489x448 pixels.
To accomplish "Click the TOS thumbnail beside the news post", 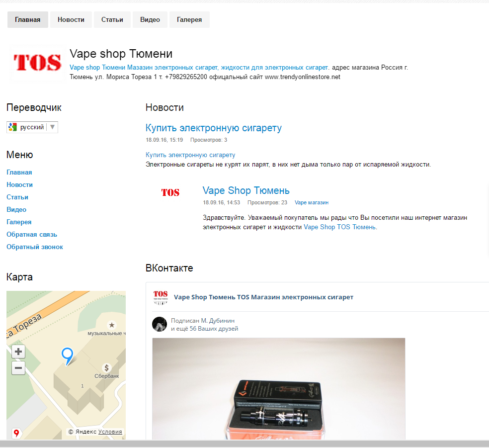I will pos(170,192).
